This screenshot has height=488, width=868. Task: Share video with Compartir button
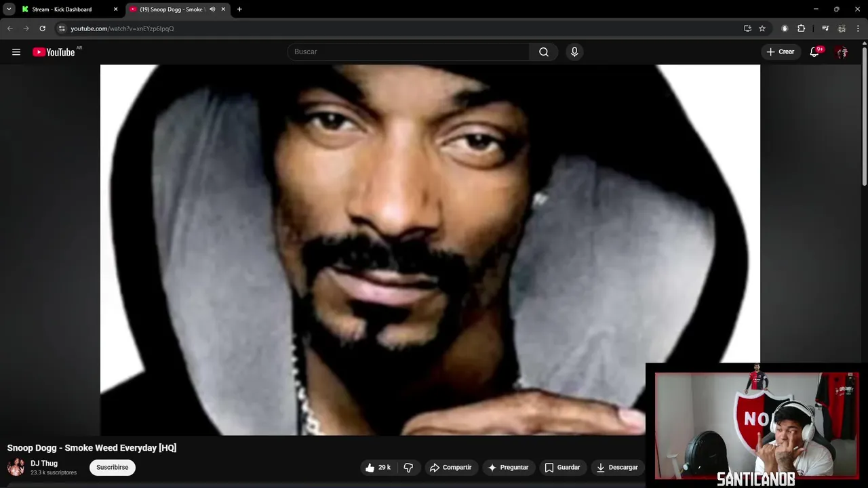coord(450,467)
